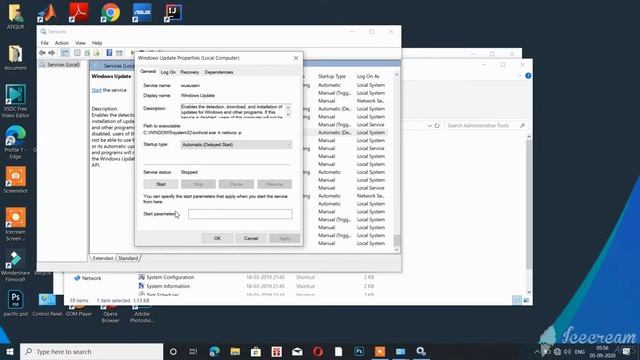Open the Chrome desktop shortcut
The width and height of the screenshot is (640, 360).
[110, 13]
